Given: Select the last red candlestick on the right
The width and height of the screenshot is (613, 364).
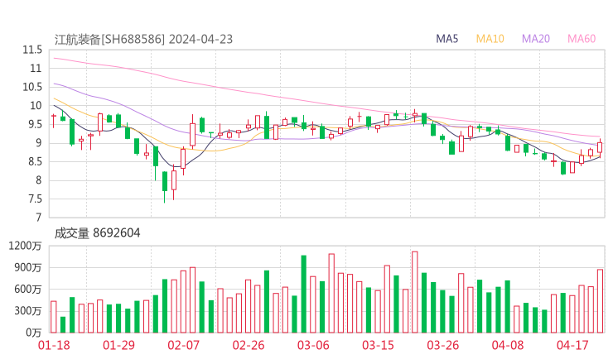Looking at the screenshot, I should tap(600, 147).
